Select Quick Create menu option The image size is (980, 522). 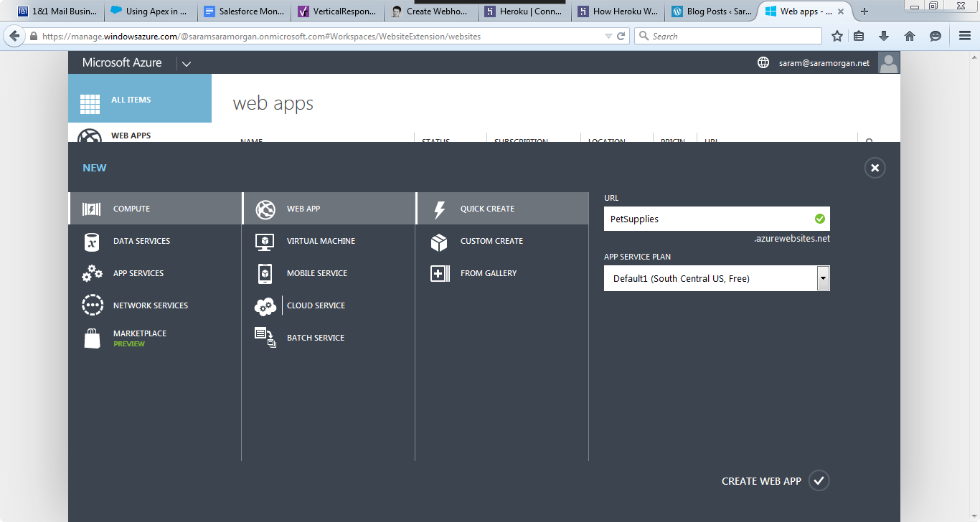[487, 209]
